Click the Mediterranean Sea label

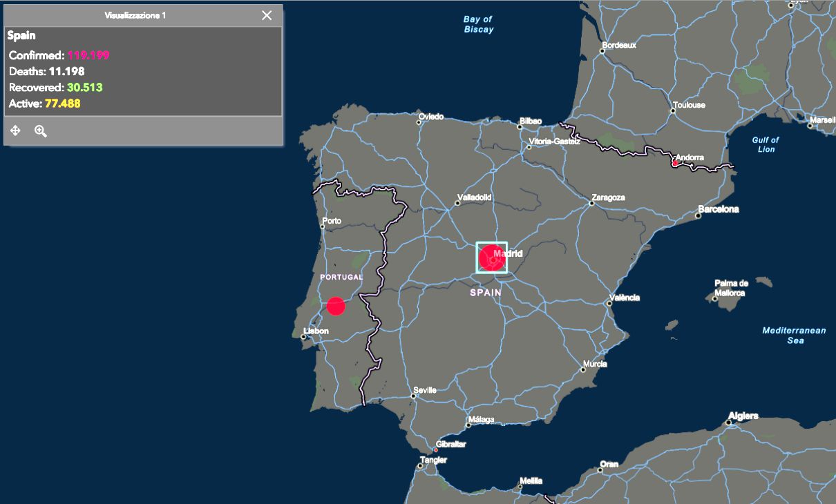point(795,336)
